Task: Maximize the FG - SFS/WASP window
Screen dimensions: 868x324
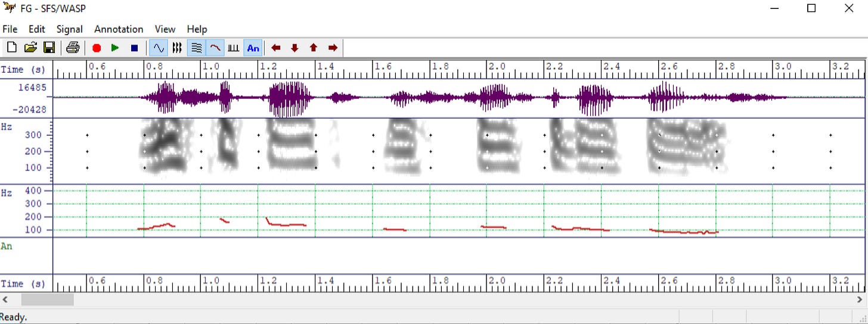Action: click(811, 8)
